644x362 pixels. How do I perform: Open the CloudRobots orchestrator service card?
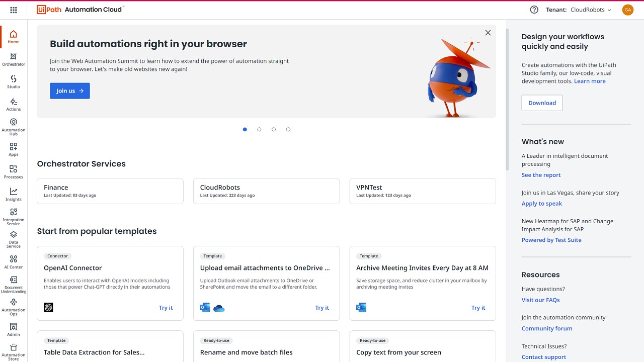coord(266,191)
